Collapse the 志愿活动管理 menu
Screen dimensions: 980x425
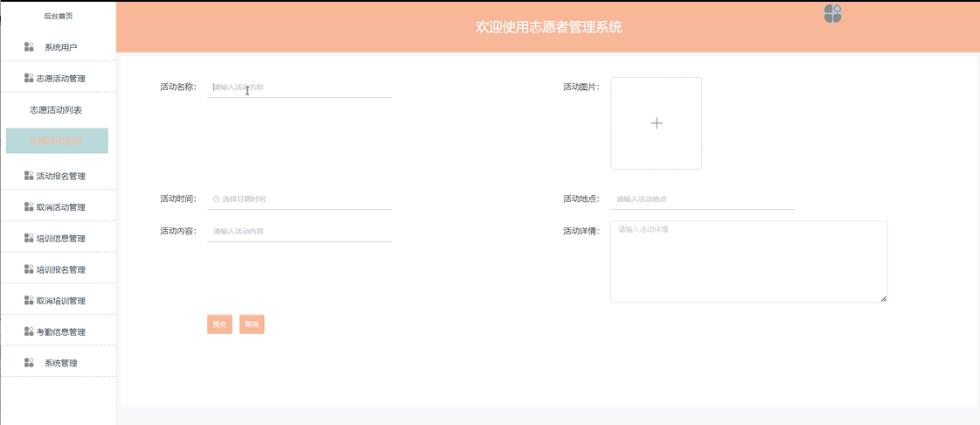(58, 78)
